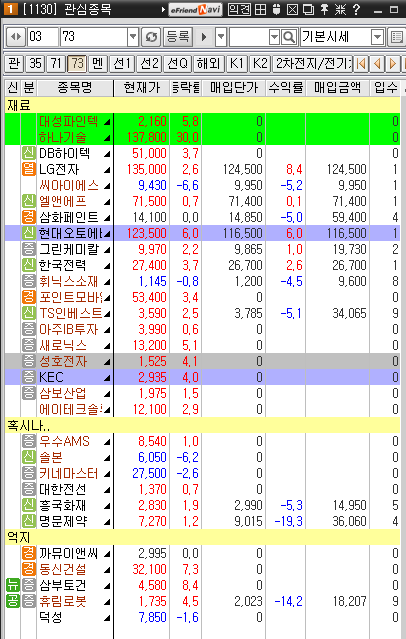Click the group input field showing 73
The height and width of the screenshot is (639, 406).
[x=94, y=37]
